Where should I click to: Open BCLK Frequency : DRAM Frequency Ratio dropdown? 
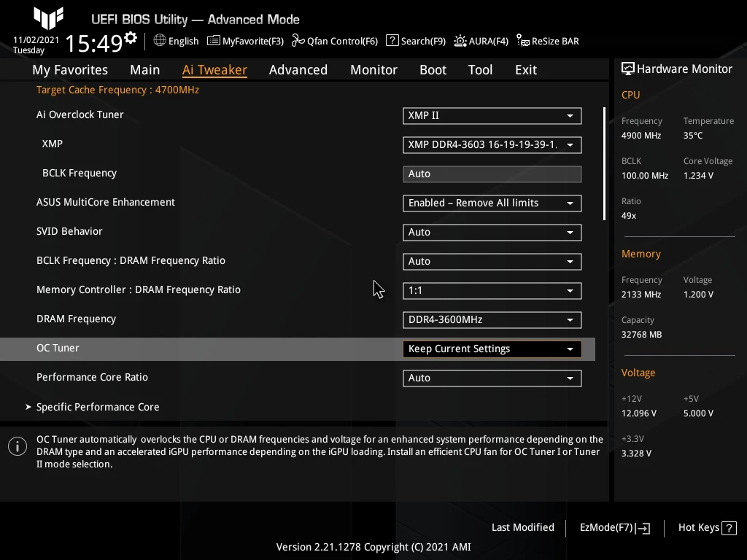[492, 262]
